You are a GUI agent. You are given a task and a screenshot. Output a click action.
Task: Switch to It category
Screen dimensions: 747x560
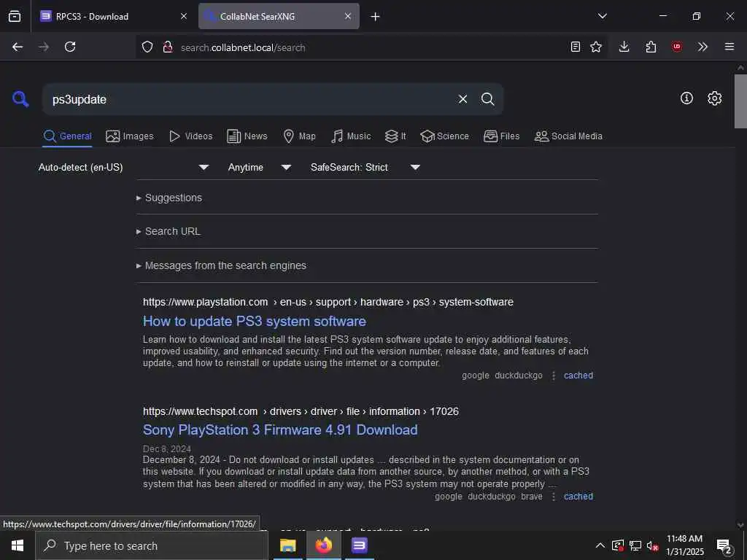395,136
